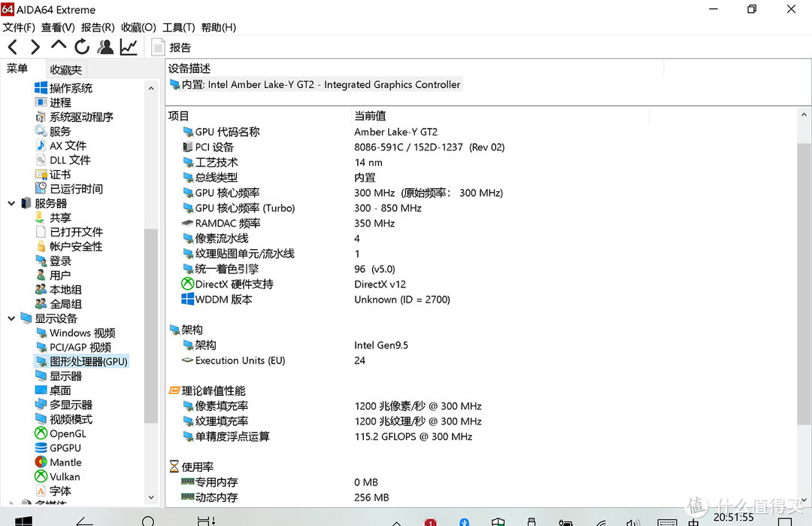Select the Intel Amber Lake-Y GT2 device entry
Viewport: 812px width, 526px height.
tap(315, 84)
